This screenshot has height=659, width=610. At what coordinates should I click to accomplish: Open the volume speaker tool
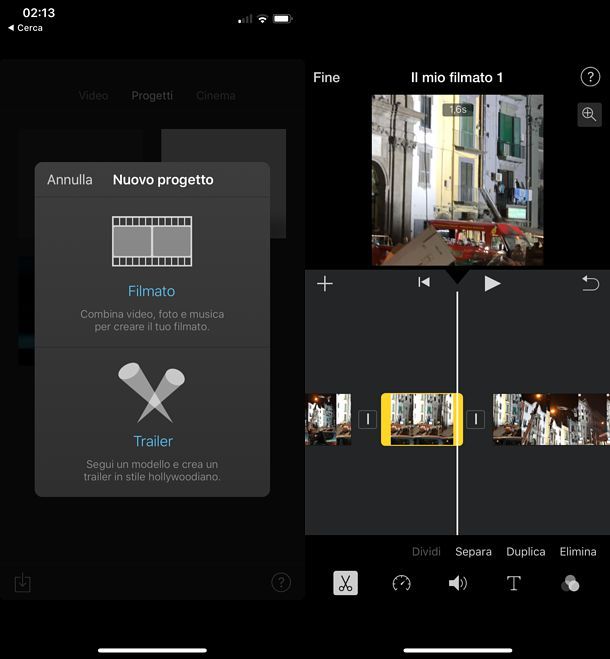[458, 583]
